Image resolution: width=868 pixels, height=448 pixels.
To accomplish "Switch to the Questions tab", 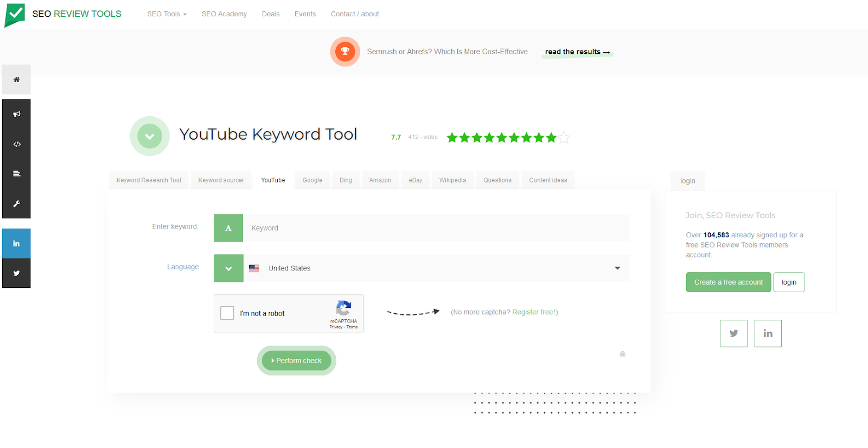I will click(x=497, y=180).
